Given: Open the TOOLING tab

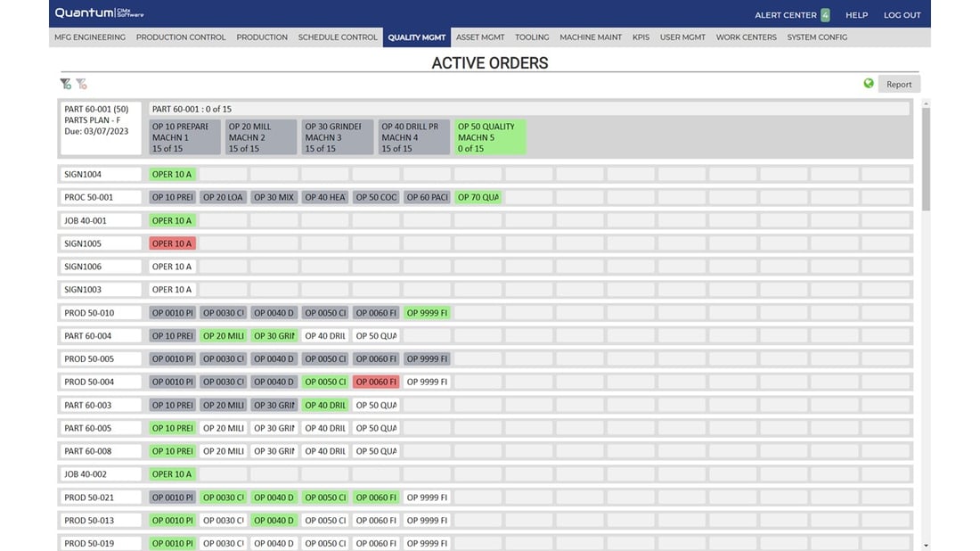Looking at the screenshot, I should point(532,37).
